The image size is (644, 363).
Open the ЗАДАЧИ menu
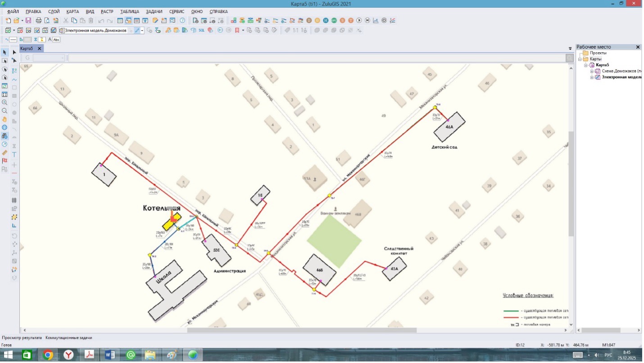tap(154, 11)
